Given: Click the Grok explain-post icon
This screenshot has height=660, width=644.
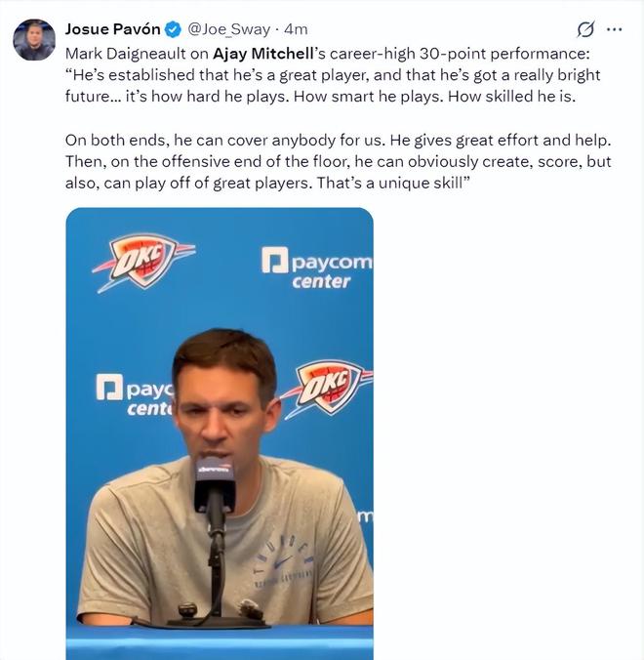Looking at the screenshot, I should click(585, 29).
